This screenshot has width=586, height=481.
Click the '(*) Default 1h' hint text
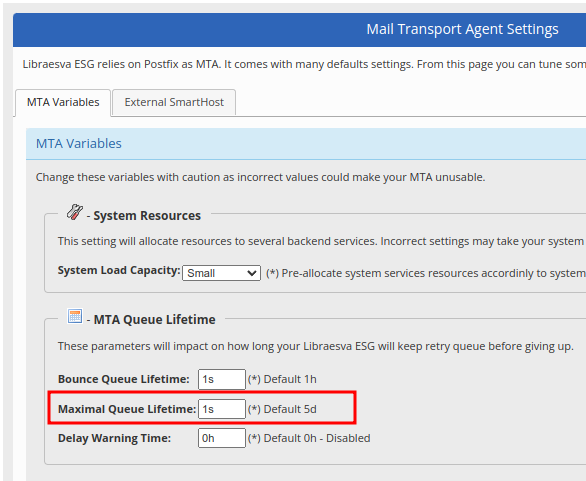[x=282, y=379]
